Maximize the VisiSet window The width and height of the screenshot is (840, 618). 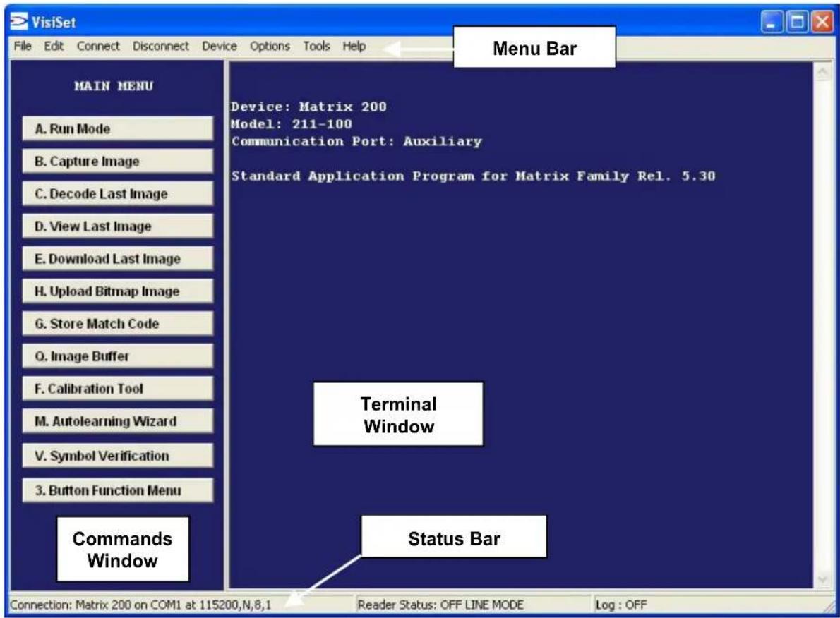797,23
